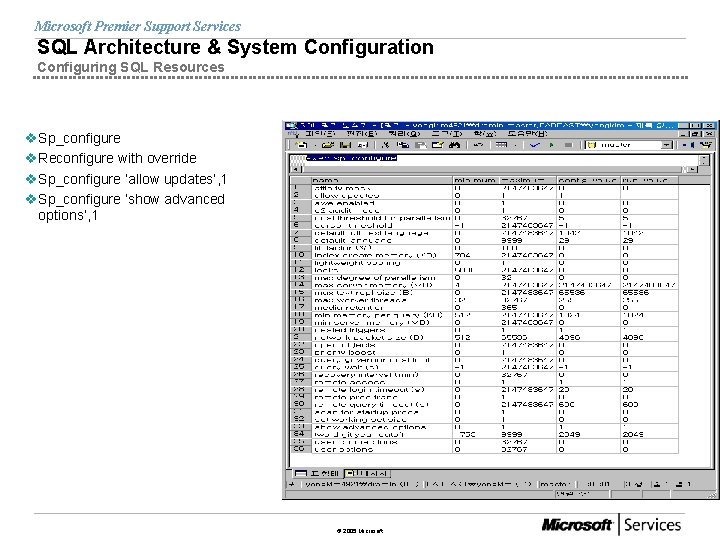Click the name column header
The height and width of the screenshot is (540, 720).
click(x=382, y=180)
